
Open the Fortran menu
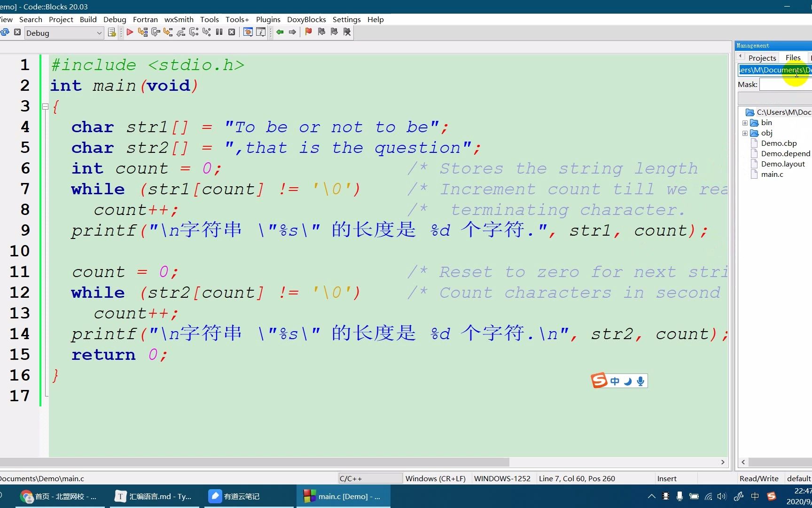pos(145,19)
